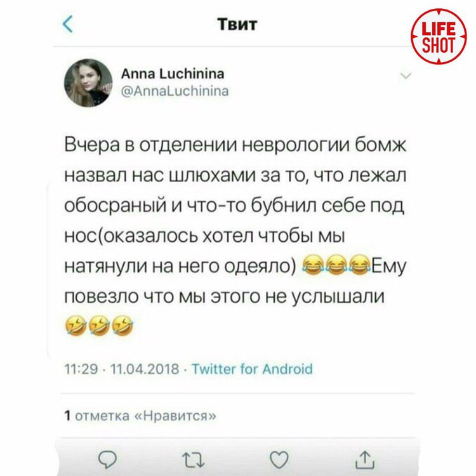Open Anna Luchinina's profile picture
The width and height of the screenshot is (476, 476).
(88, 83)
